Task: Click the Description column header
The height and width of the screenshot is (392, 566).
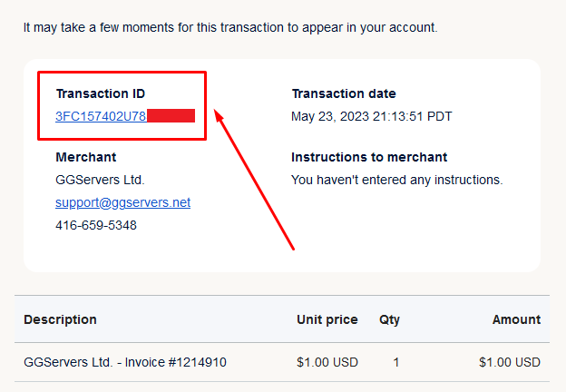Action: click(x=60, y=319)
